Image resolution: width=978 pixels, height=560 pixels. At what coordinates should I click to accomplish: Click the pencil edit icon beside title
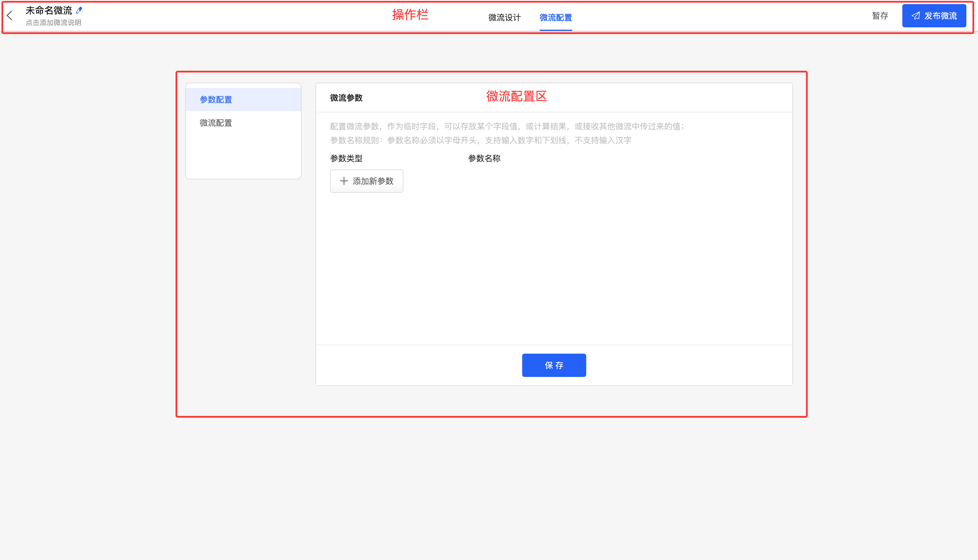79,10
